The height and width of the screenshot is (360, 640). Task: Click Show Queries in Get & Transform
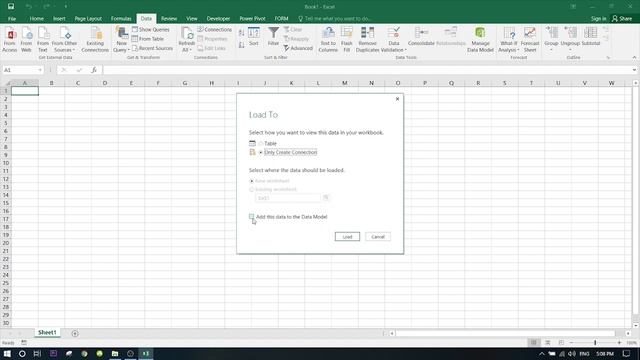point(151,29)
